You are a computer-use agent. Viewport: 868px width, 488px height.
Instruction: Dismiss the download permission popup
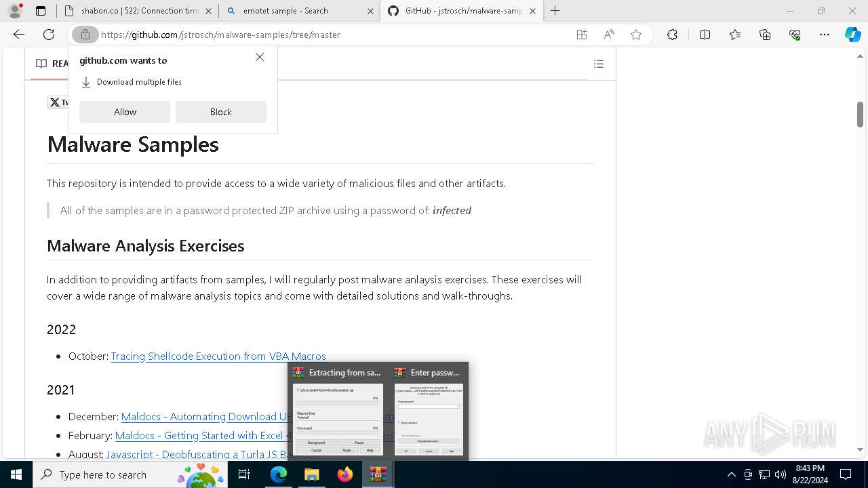tap(260, 57)
